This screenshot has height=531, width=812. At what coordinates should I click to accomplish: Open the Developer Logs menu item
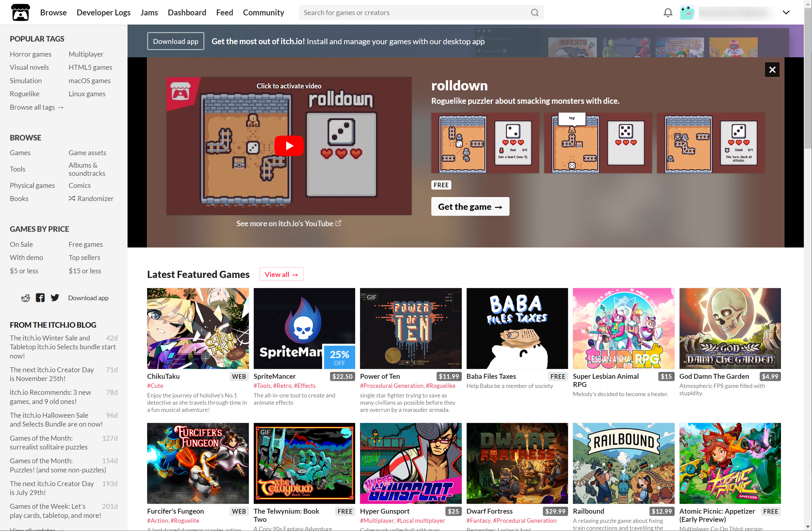pos(103,13)
